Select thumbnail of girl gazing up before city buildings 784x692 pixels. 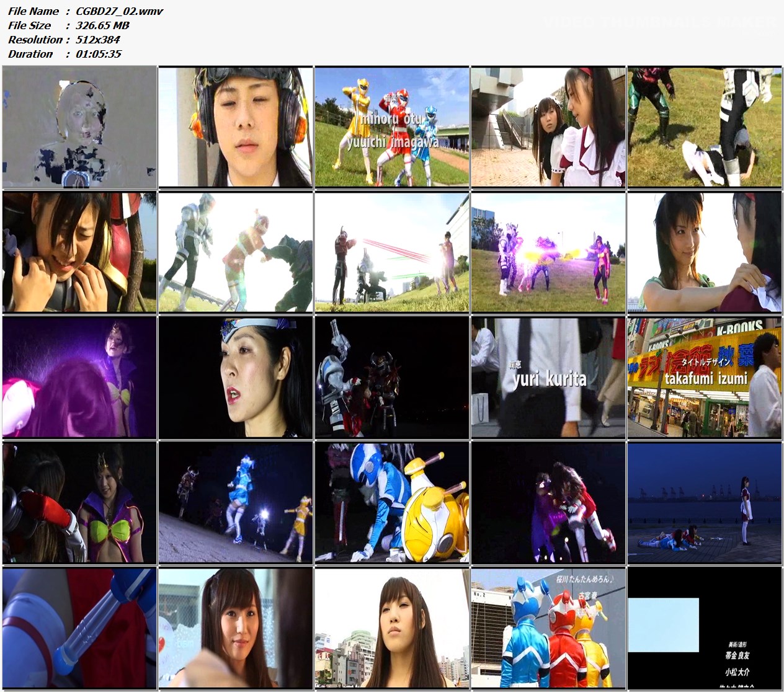coord(392,628)
